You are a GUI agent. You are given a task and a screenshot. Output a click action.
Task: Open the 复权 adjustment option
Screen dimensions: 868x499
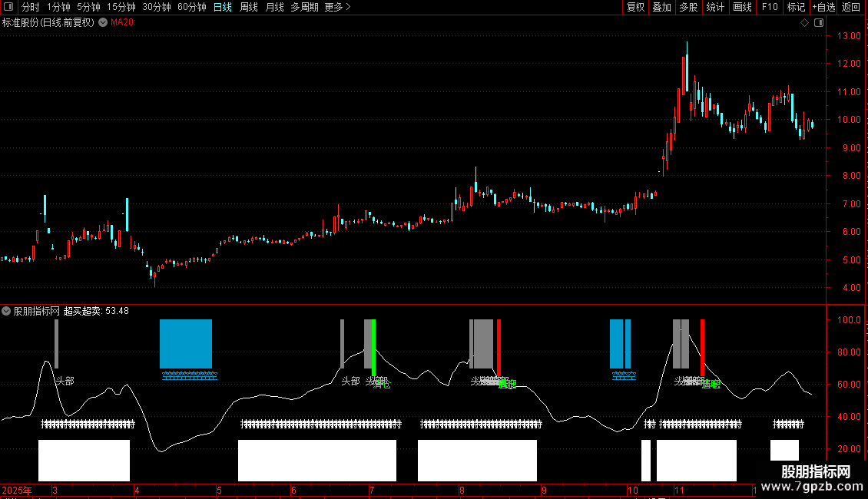(x=635, y=7)
